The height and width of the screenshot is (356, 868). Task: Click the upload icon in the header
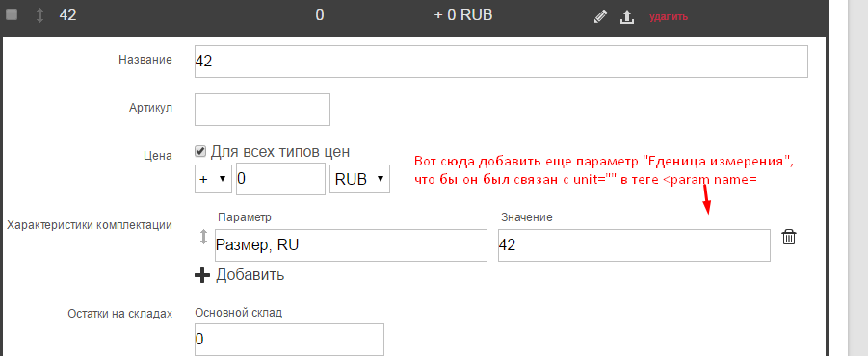[x=626, y=16]
